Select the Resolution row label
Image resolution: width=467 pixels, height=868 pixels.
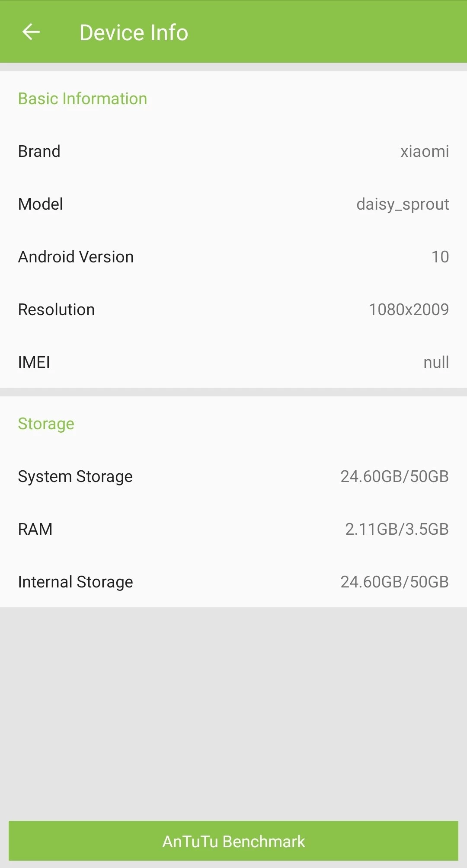[x=56, y=310]
